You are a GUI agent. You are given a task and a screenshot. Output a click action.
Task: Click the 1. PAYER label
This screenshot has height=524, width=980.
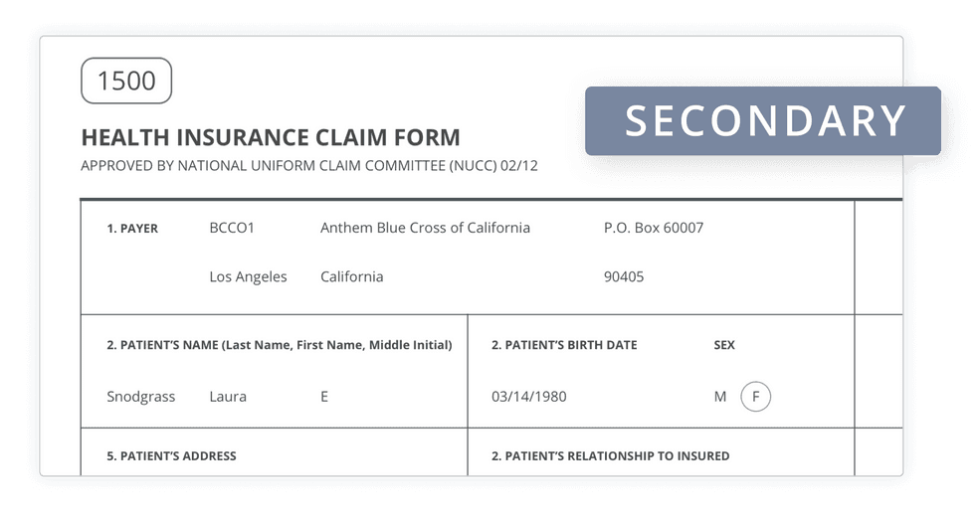(132, 229)
